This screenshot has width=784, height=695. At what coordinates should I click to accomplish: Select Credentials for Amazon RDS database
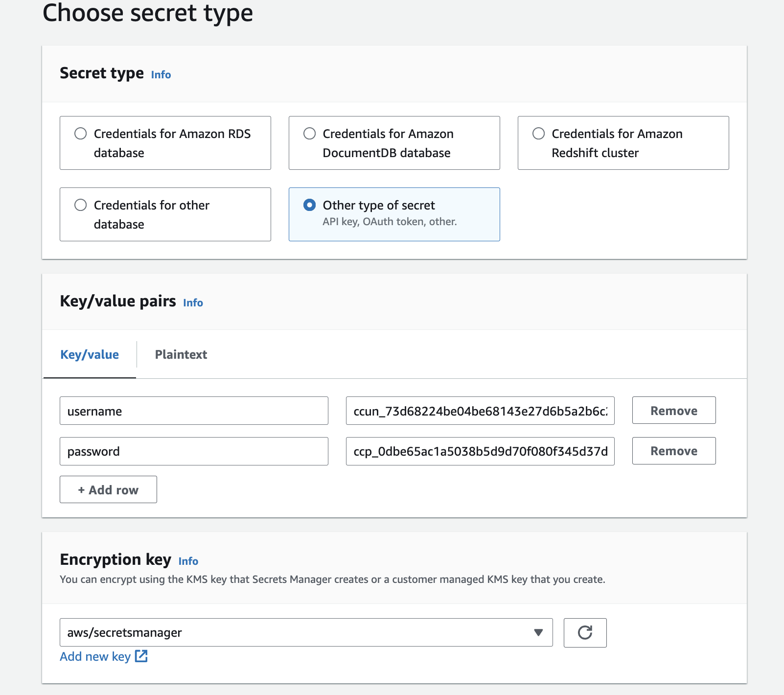[x=81, y=134]
